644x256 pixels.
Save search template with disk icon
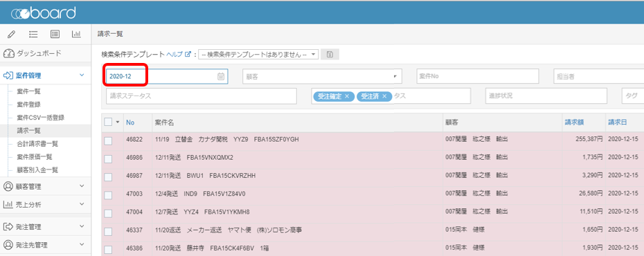330,55
